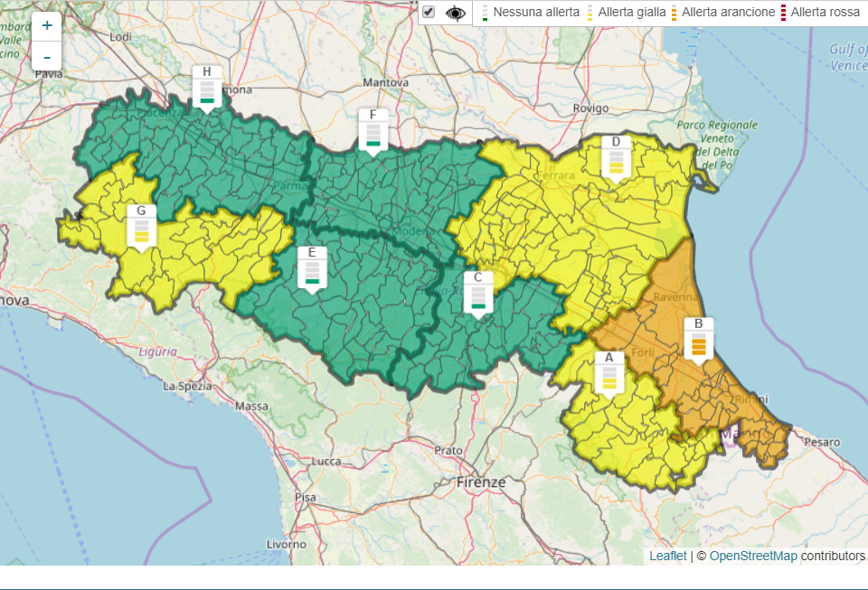Toggle the map layer checkbox
This screenshot has width=868, height=590.
coord(429,13)
